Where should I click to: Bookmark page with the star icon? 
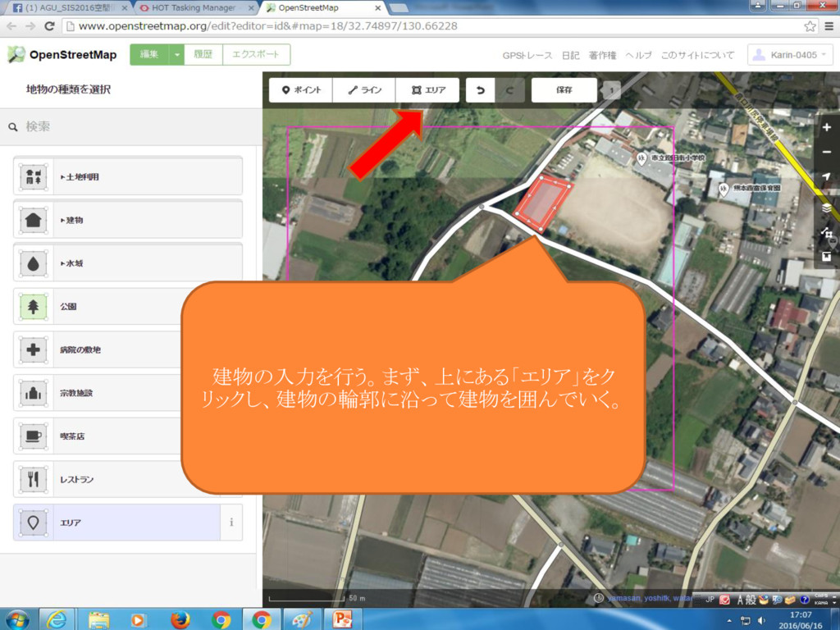pyautogui.click(x=810, y=26)
